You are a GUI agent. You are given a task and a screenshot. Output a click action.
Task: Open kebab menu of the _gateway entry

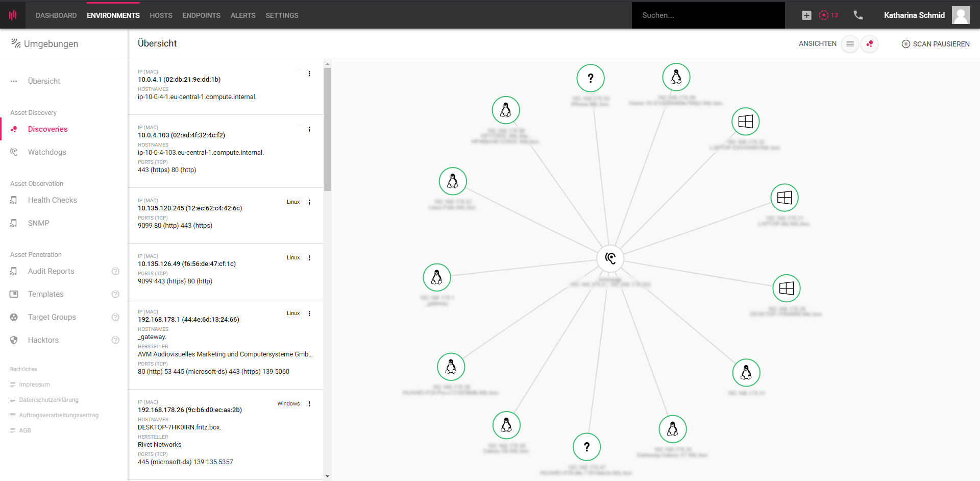coord(310,313)
